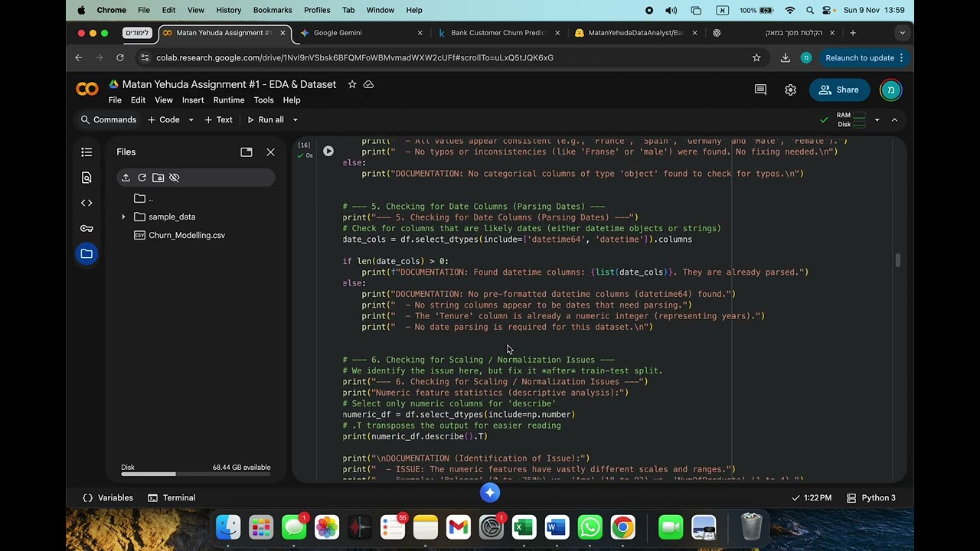Click the Share button
Viewport: 980px width, 551px height.
tap(839, 90)
